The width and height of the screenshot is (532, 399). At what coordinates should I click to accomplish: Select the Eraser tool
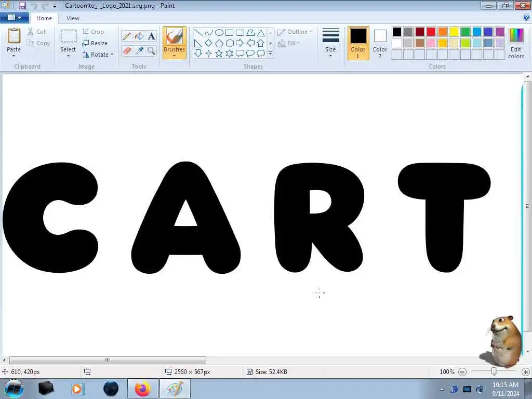point(127,51)
